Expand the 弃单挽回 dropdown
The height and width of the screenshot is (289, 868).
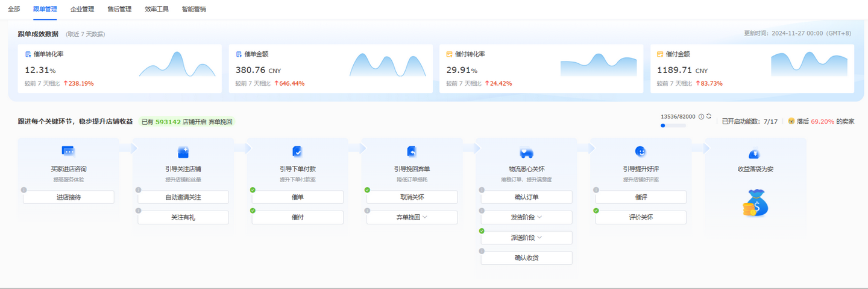click(412, 217)
